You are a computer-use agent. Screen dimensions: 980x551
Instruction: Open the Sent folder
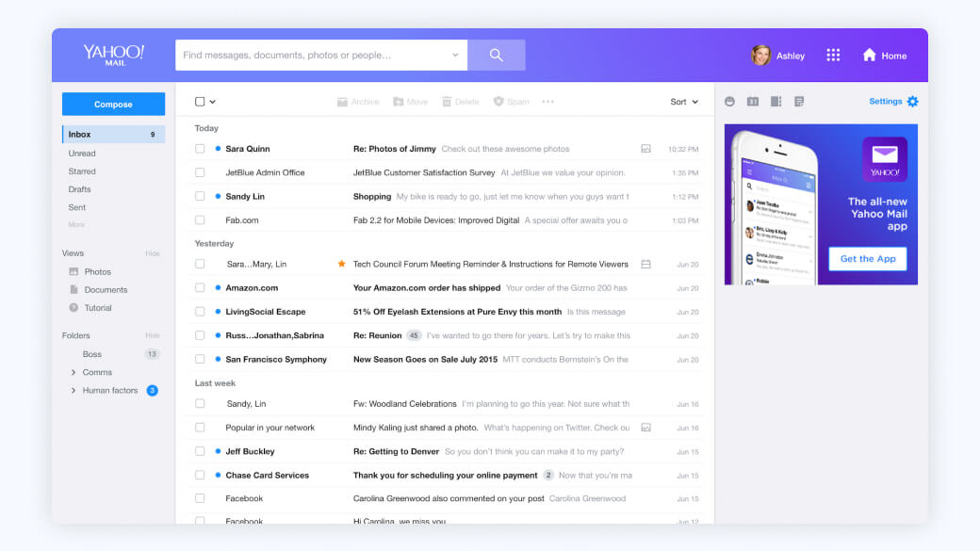coord(77,207)
